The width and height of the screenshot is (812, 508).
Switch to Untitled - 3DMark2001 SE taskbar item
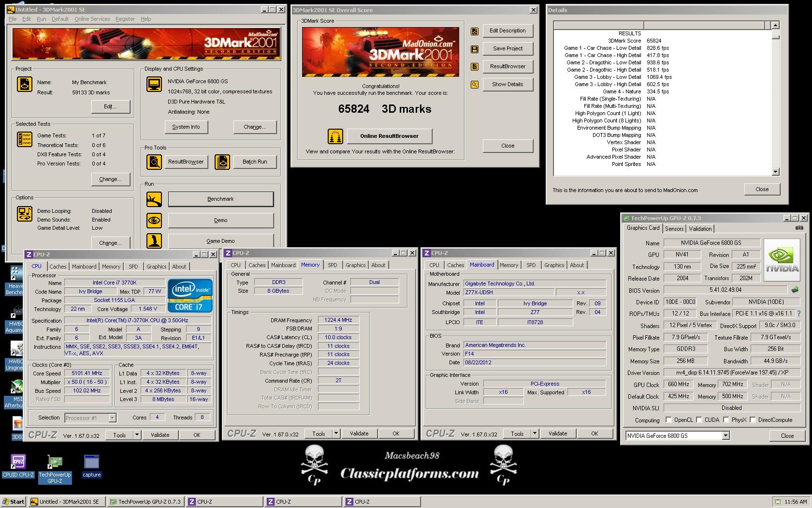click(67, 502)
